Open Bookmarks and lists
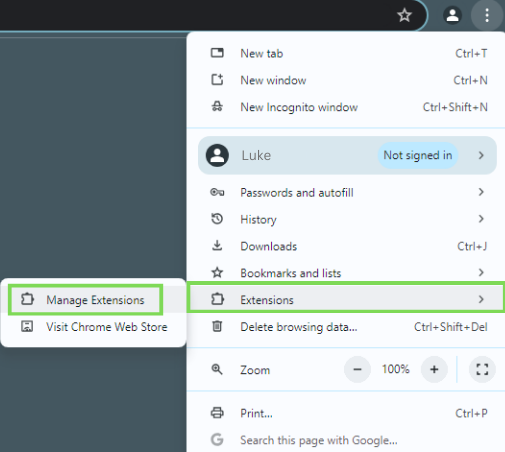505x452 pixels. [346, 273]
